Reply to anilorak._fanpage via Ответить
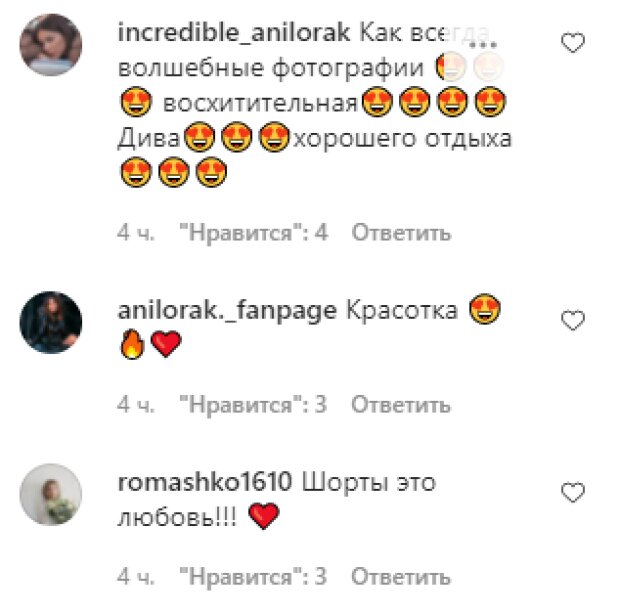620x614 pixels. click(401, 404)
